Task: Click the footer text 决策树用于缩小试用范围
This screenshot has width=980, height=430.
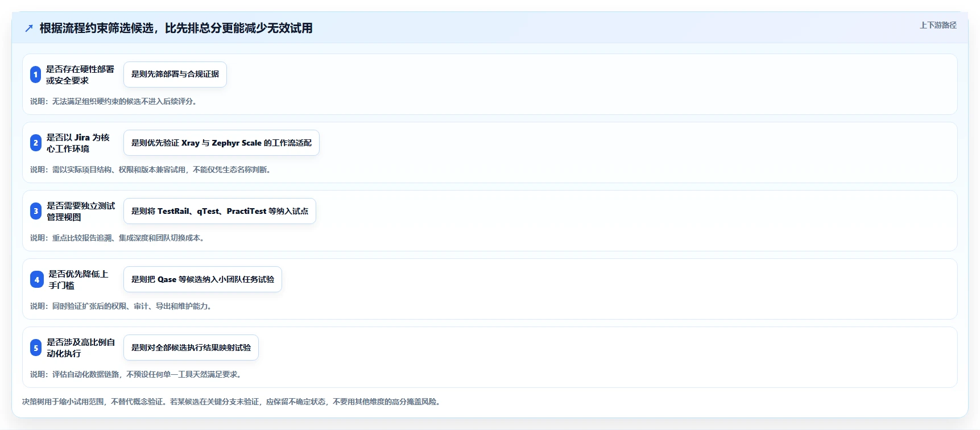Action: click(x=232, y=402)
